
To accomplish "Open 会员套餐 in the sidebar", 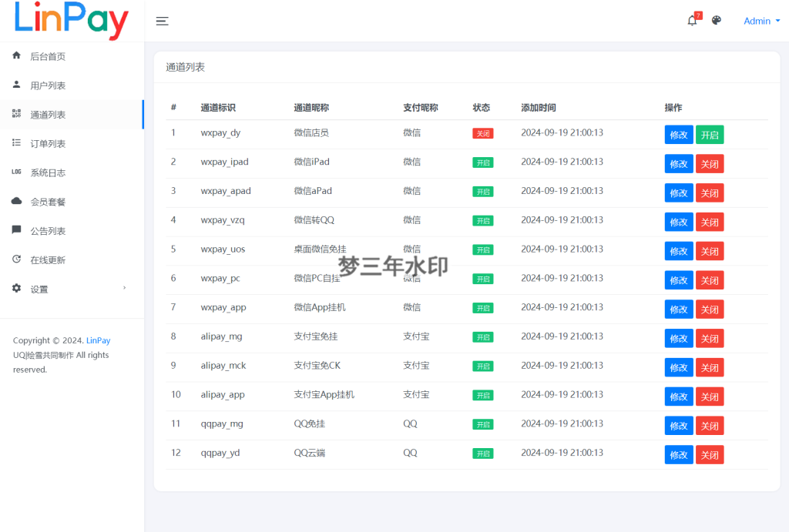I will click(72, 202).
